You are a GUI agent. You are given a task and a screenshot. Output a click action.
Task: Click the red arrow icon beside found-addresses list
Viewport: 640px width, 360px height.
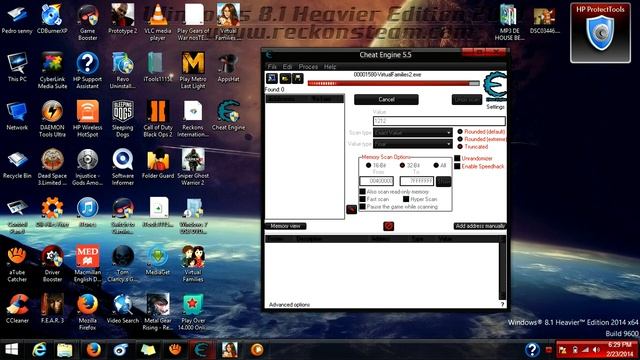tap(351, 209)
